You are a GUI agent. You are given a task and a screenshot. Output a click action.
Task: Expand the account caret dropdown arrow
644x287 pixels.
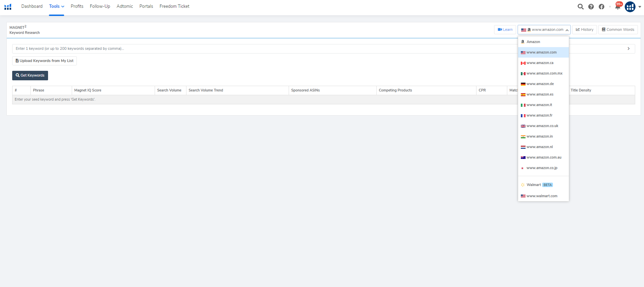640,6
